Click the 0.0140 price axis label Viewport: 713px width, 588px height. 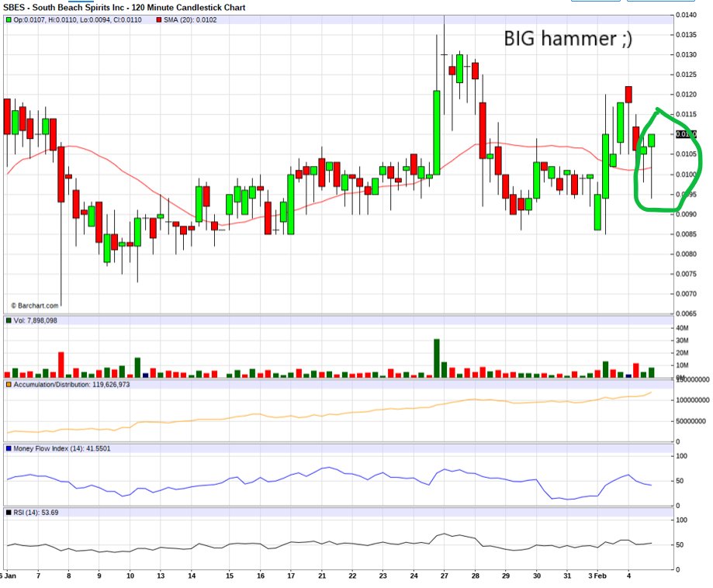tap(686, 15)
